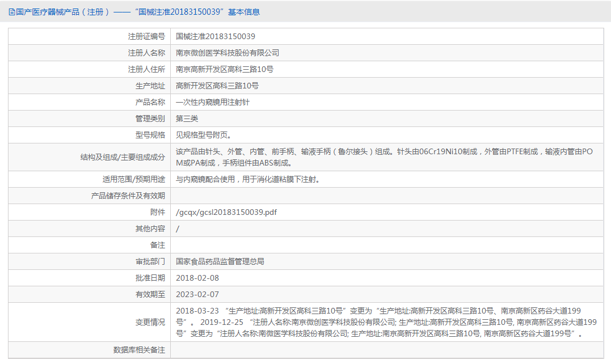Click the 注册人住所 label
This screenshot has height=364, width=611.
point(146,69)
